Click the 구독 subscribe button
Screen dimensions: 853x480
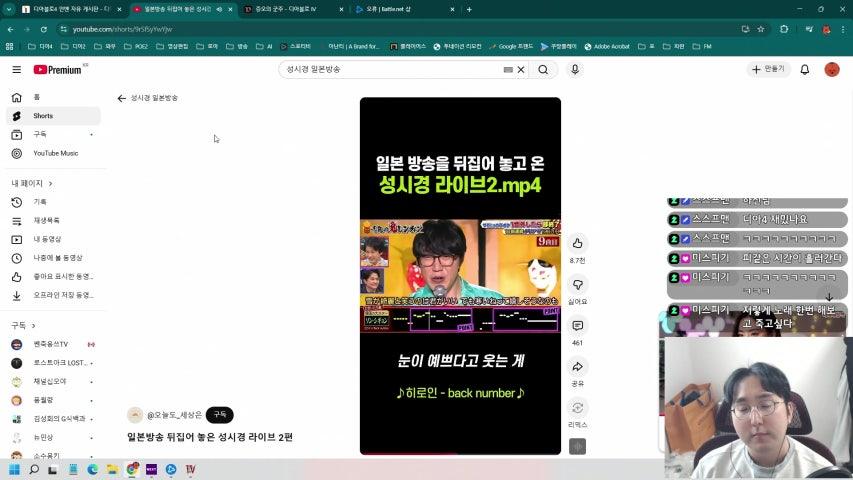pos(219,415)
